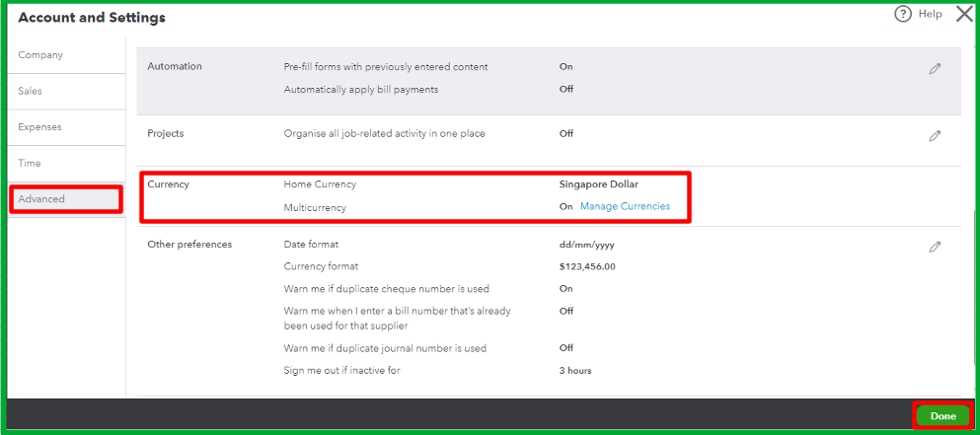This screenshot has width=980, height=435.
Task: Select the Time settings tab
Action: coord(30,163)
